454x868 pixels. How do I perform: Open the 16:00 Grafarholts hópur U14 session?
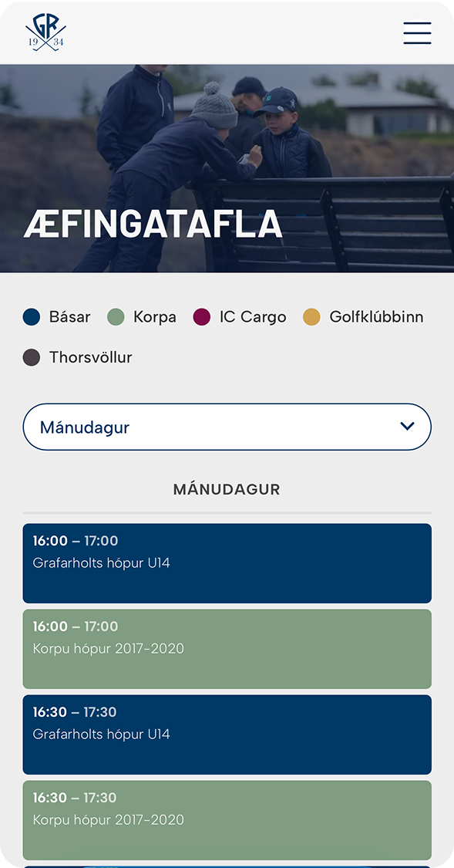point(227,563)
